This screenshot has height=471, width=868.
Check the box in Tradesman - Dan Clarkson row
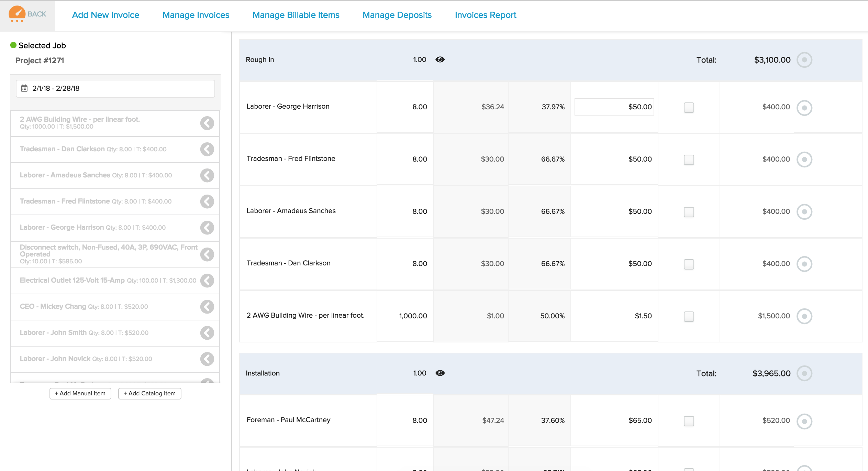[x=689, y=264]
